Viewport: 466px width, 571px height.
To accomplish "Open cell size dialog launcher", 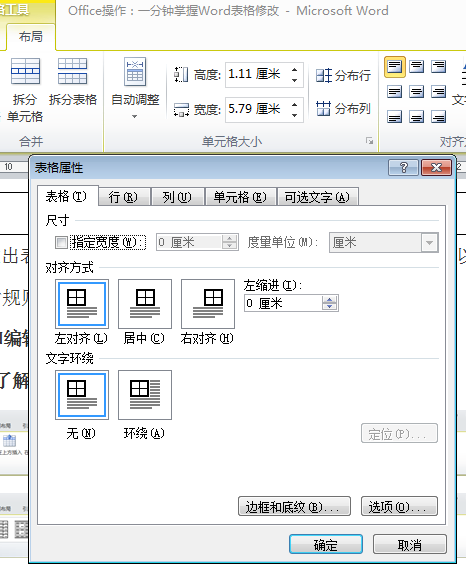I will [370, 141].
